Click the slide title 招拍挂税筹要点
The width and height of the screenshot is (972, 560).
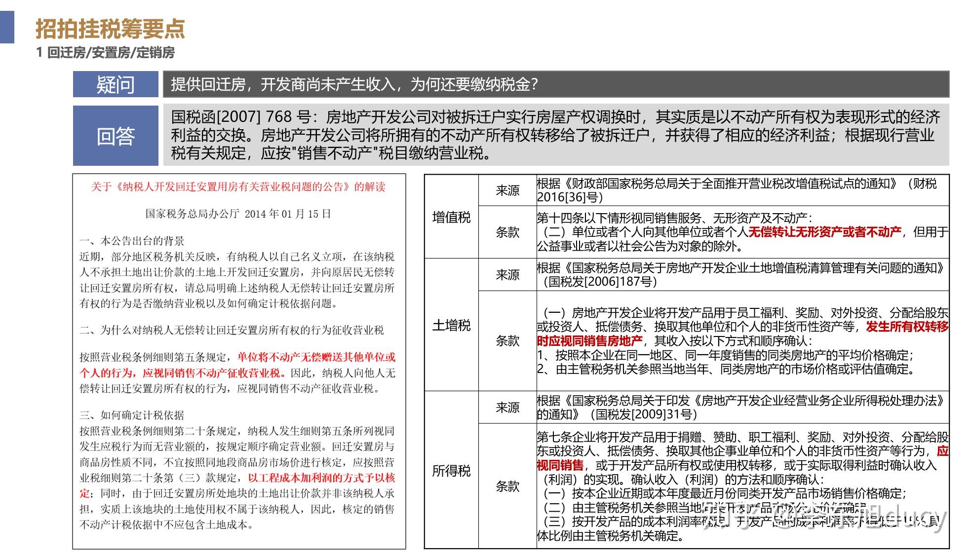coord(110,29)
